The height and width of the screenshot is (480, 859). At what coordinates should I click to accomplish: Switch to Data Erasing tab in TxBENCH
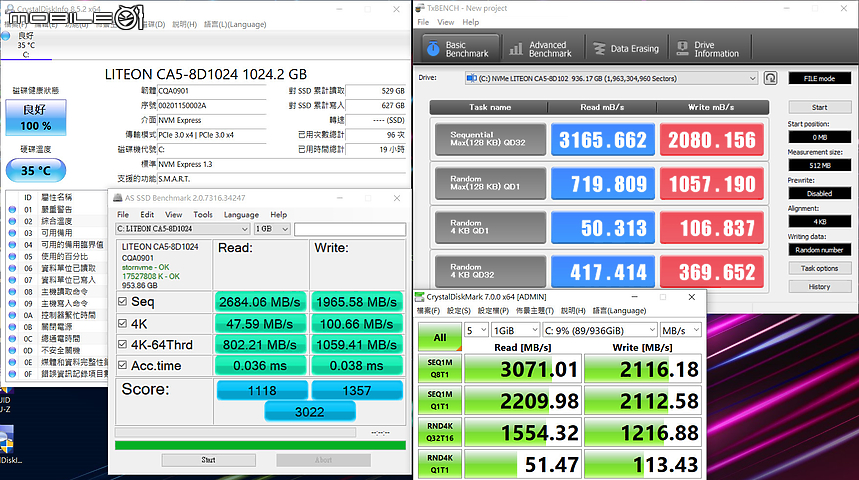[627, 49]
